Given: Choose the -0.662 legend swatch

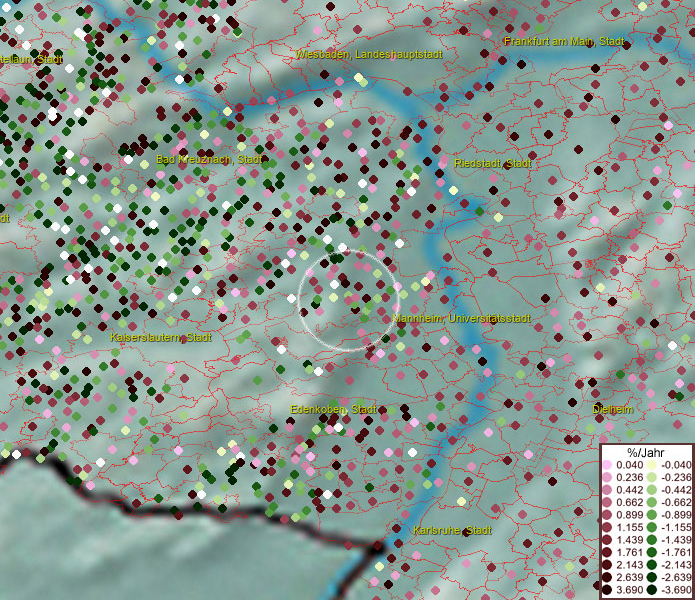Looking at the screenshot, I should pyautogui.click(x=652, y=503).
